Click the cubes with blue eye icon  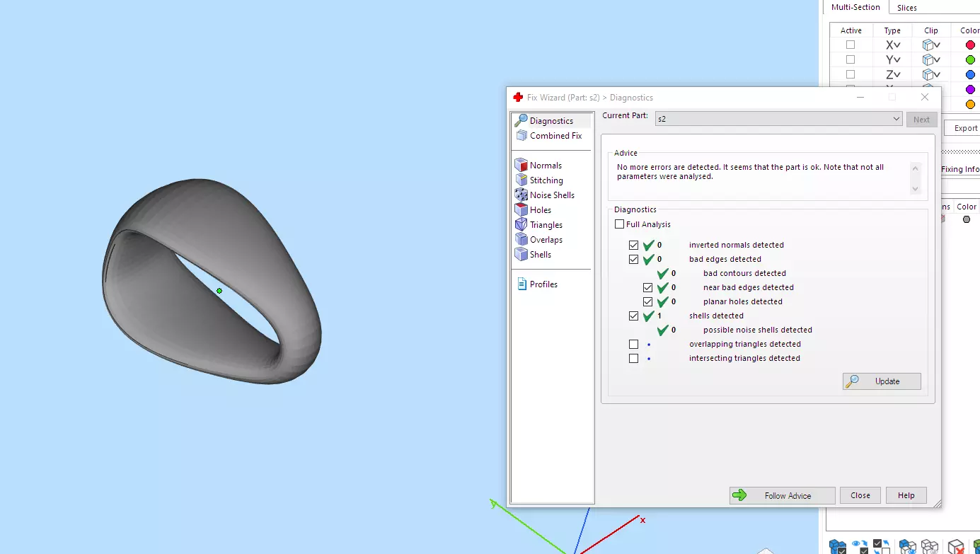(908, 547)
